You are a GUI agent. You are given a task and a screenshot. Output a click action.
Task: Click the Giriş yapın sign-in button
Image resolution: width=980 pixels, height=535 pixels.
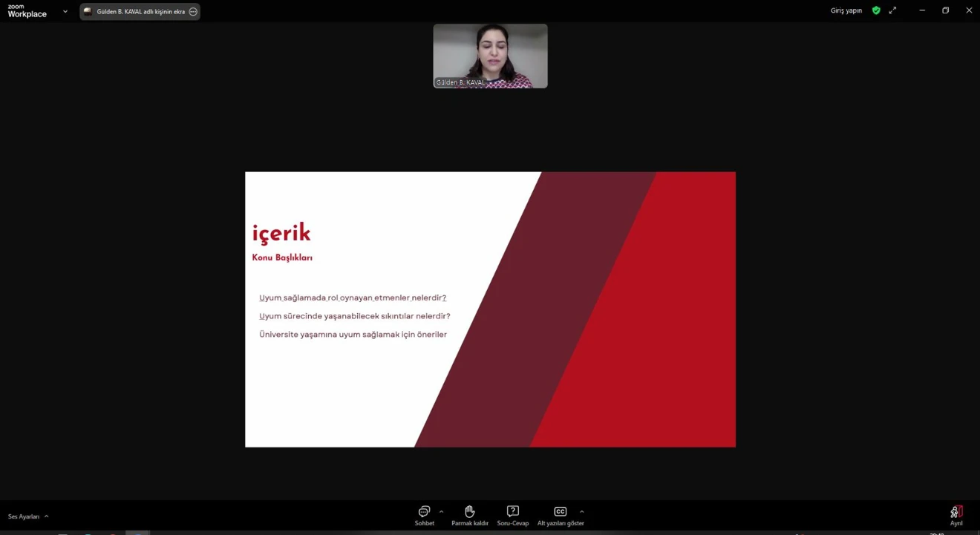[846, 10]
